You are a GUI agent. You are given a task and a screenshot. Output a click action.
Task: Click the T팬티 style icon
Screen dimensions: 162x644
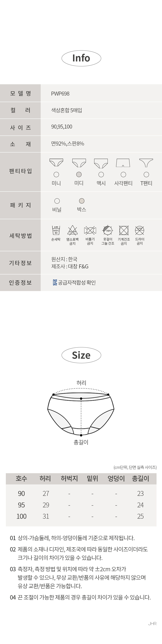(146, 163)
